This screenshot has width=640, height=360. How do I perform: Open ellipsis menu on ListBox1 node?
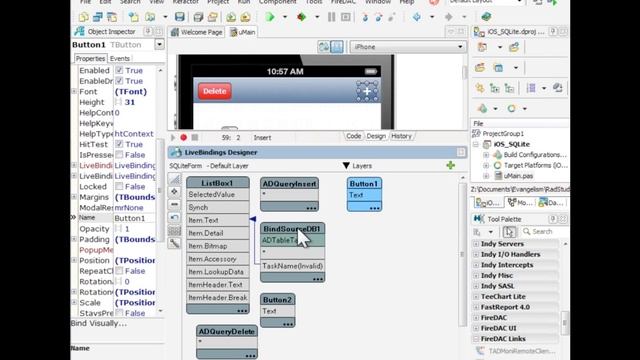pyautogui.click(x=242, y=310)
